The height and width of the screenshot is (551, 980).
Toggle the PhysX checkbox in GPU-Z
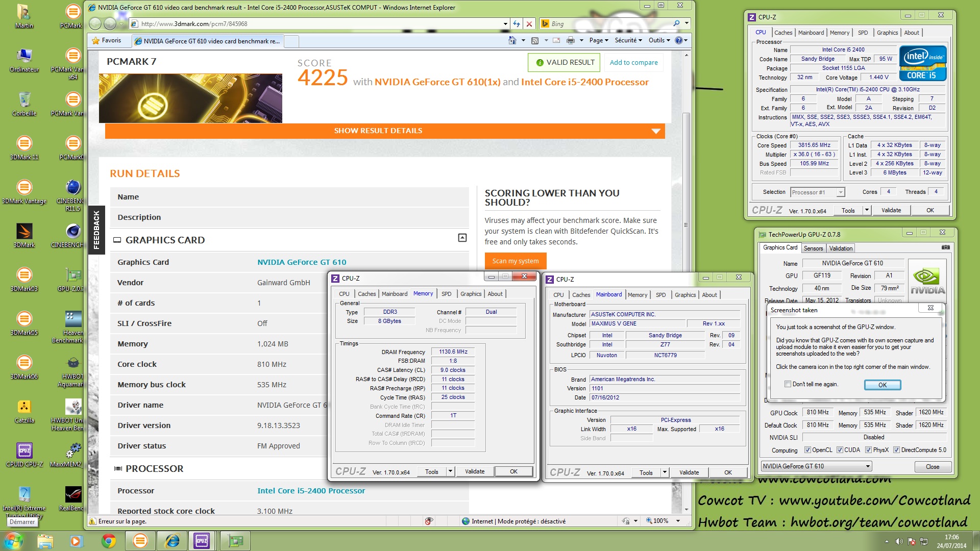(x=868, y=450)
